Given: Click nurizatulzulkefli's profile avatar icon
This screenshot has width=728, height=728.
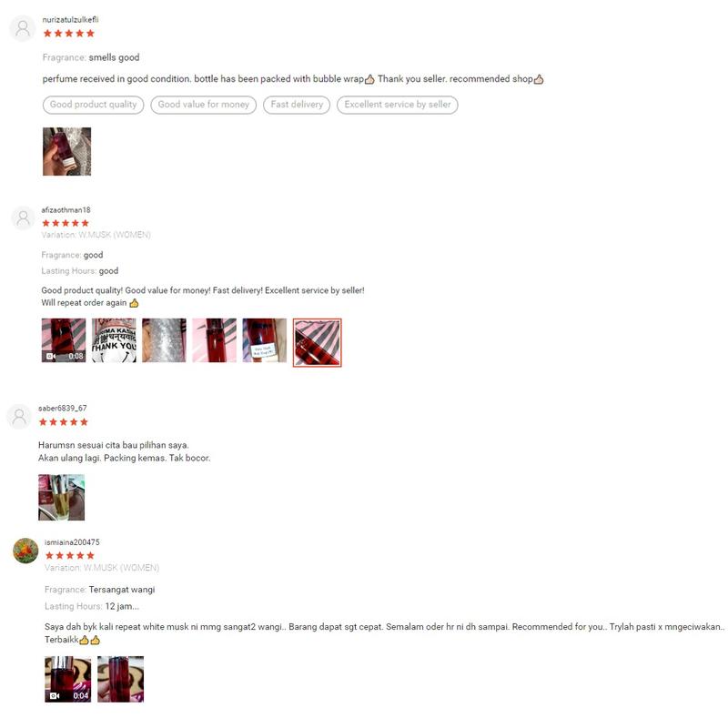Looking at the screenshot, I should pos(22,28).
